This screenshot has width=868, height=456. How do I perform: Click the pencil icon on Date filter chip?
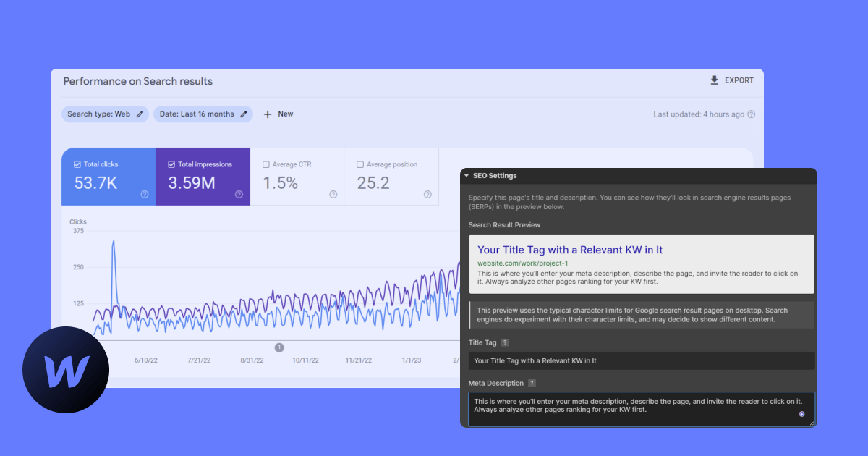point(244,114)
